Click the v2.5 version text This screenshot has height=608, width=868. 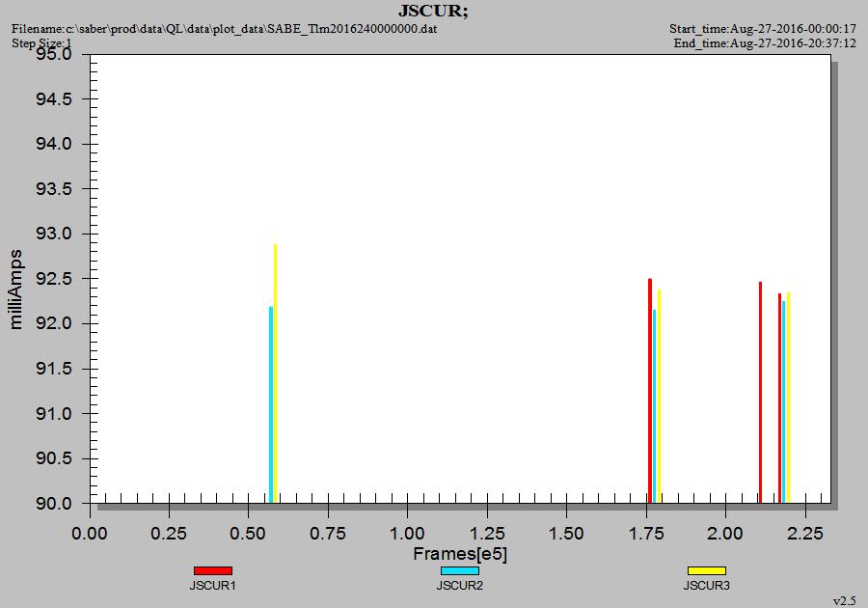tap(845, 601)
